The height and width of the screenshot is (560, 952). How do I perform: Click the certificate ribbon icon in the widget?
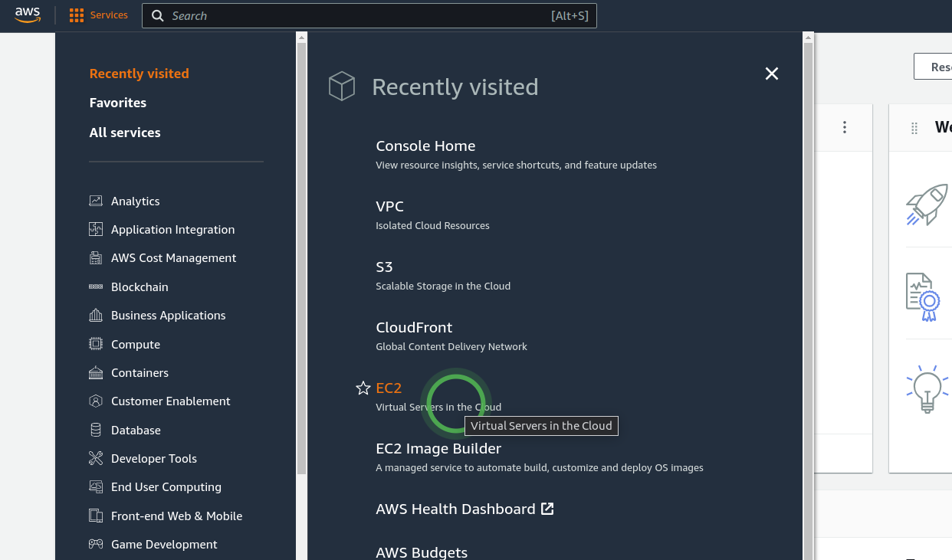(924, 296)
